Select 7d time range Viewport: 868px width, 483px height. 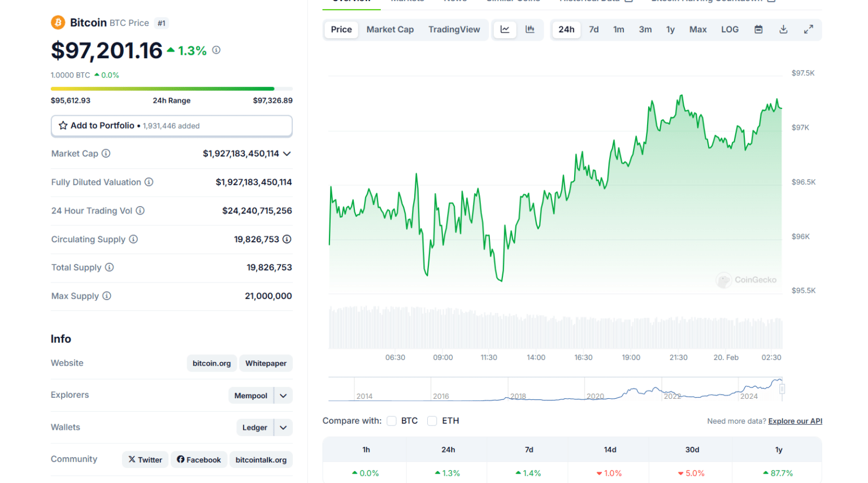(x=594, y=29)
